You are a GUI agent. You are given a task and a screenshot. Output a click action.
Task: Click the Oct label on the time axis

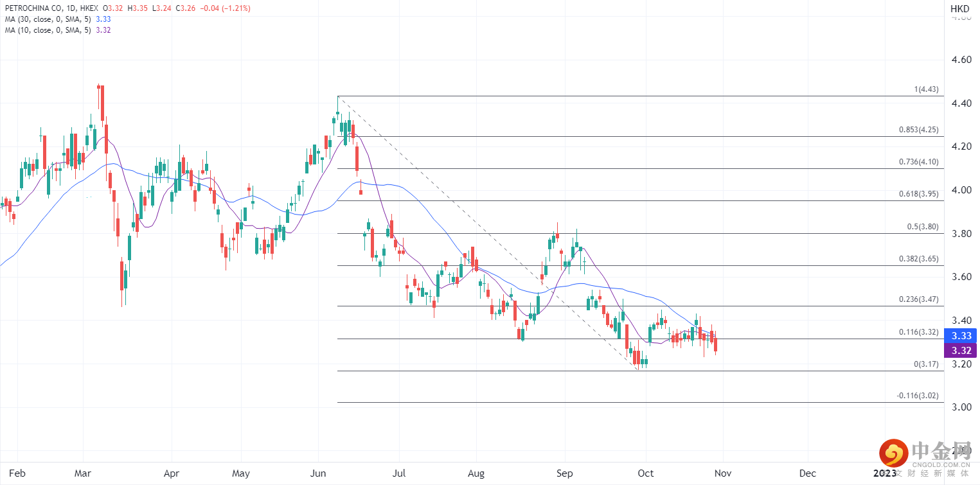tap(646, 473)
